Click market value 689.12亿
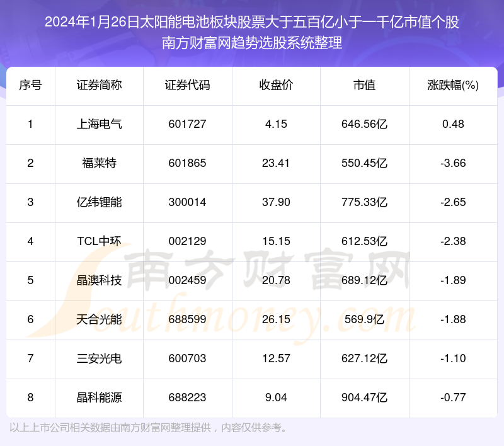Screen dimensions: 504x446 365,280
